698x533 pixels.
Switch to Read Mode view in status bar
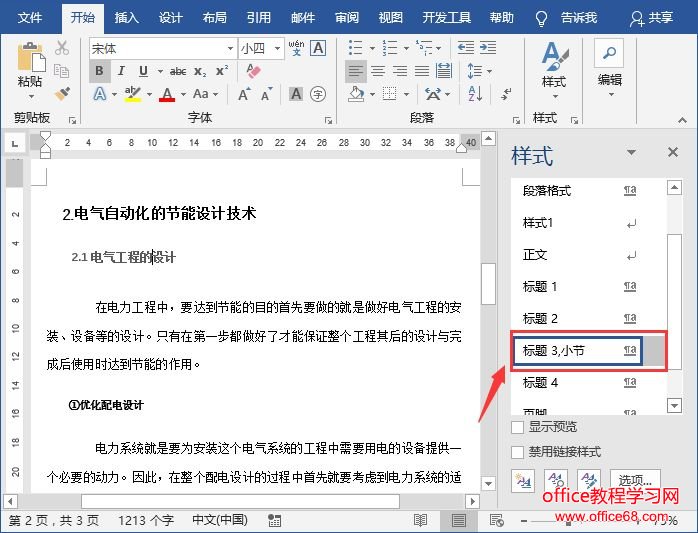tap(421, 521)
